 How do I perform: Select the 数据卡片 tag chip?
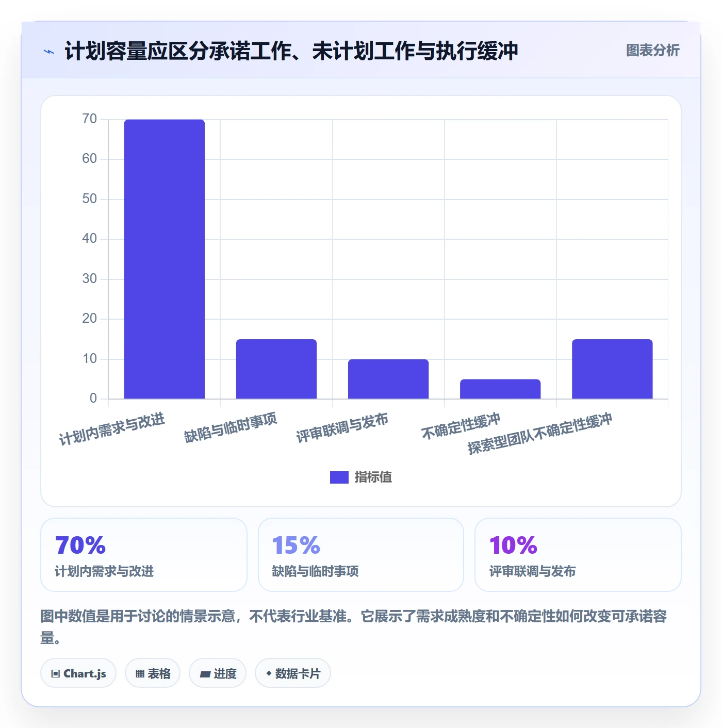[x=293, y=673]
